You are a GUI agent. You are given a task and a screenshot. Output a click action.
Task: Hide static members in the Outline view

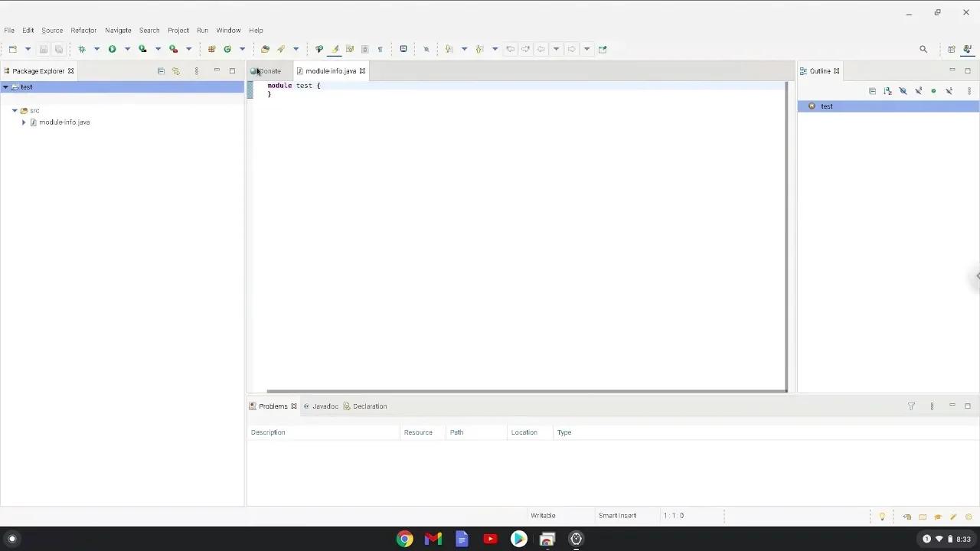coord(918,91)
